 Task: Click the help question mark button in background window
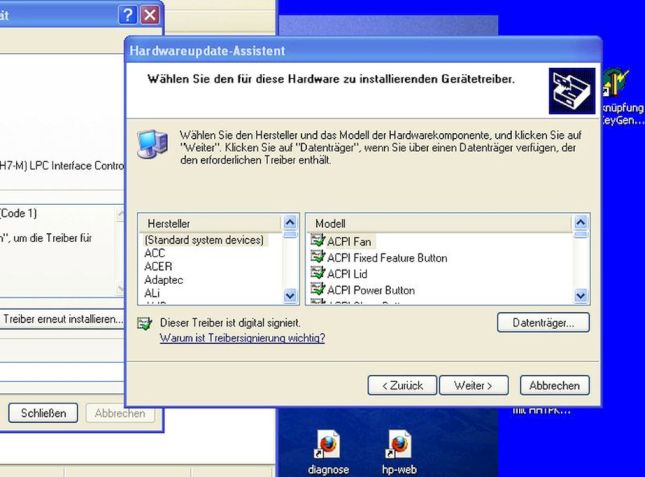click(128, 15)
